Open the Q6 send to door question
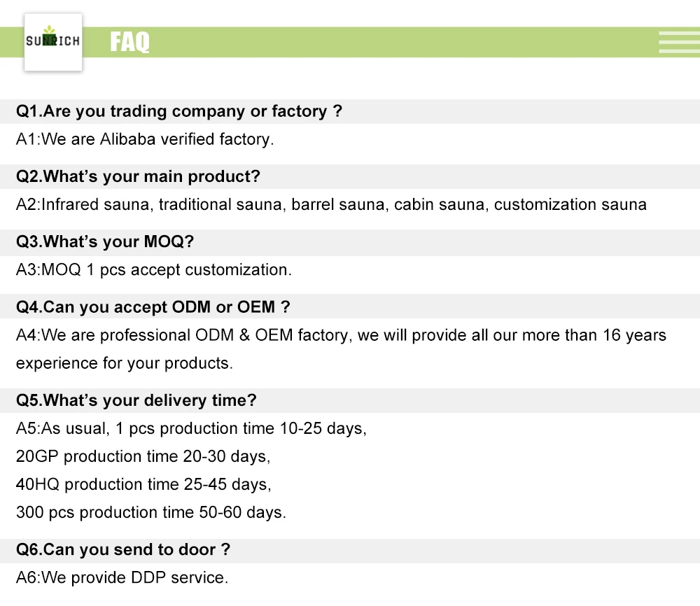This screenshot has width=700, height=606. [123, 550]
